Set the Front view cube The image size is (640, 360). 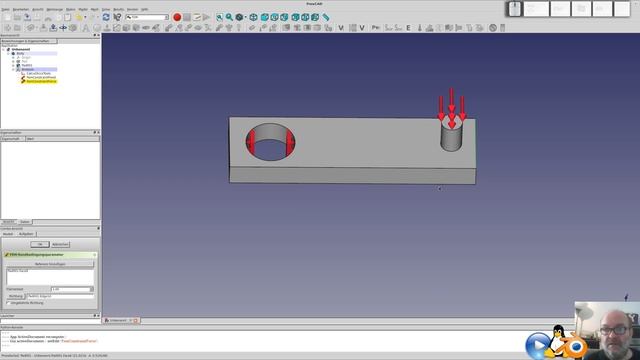pyautogui.click(x=274, y=17)
